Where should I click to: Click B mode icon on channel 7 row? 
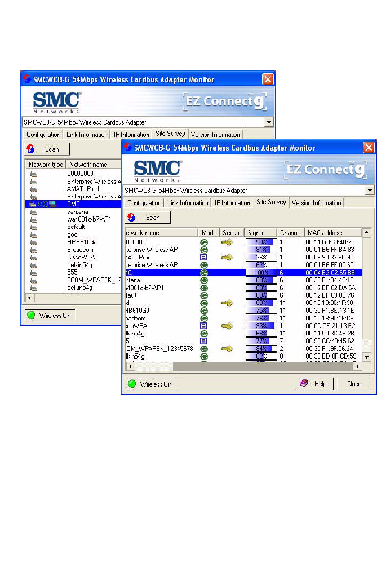point(203,341)
